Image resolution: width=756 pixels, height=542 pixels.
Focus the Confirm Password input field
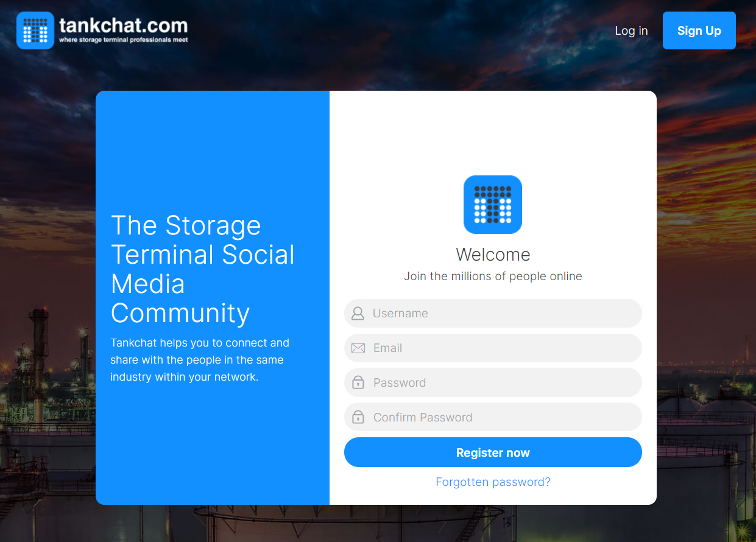tap(493, 417)
